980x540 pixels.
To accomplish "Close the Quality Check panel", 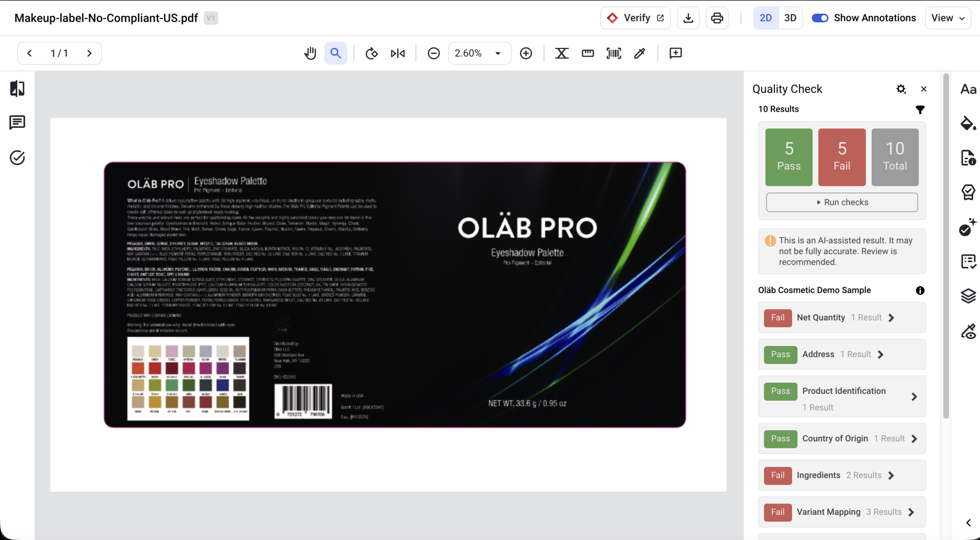I will coord(924,89).
